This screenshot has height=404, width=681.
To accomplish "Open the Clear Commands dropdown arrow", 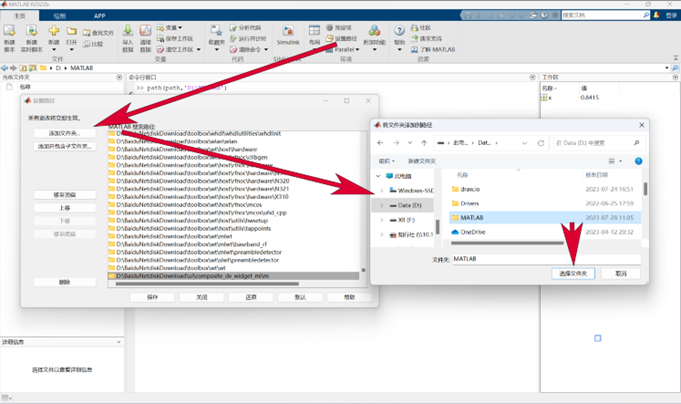I will pyautogui.click(x=266, y=50).
